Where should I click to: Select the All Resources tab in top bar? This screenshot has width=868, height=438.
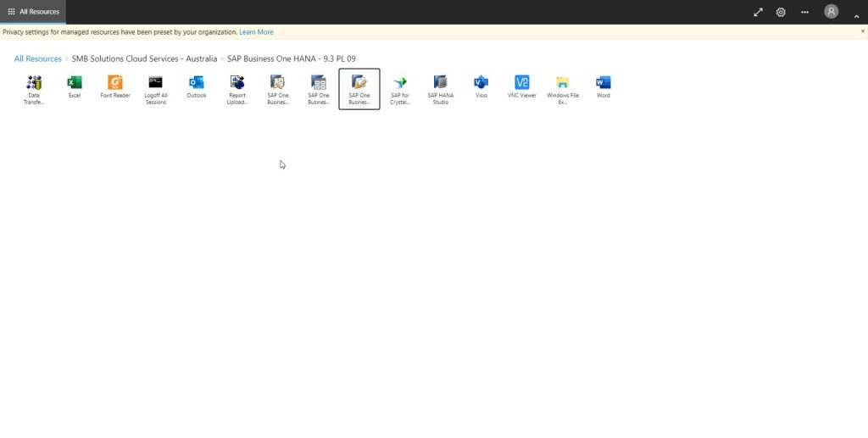click(x=33, y=12)
